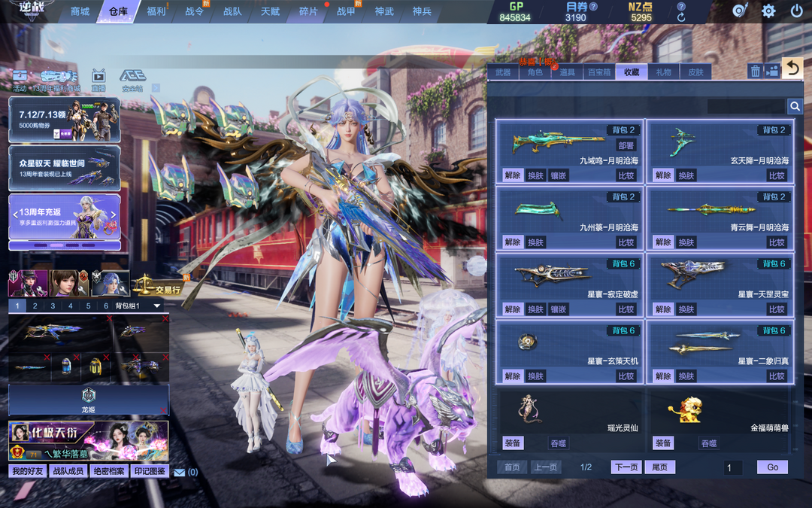The height and width of the screenshot is (508, 812).
Task: Select backpack slot tab 5
Action: 88,306
